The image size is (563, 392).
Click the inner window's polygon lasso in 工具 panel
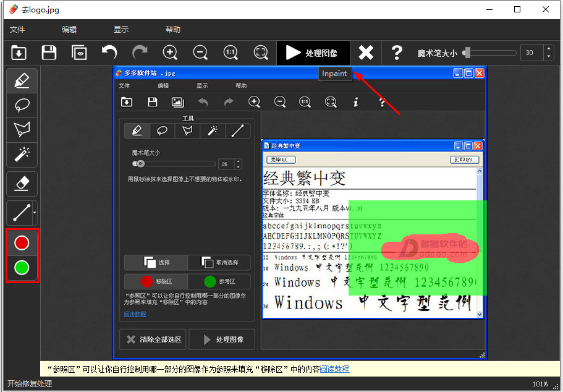(x=187, y=130)
